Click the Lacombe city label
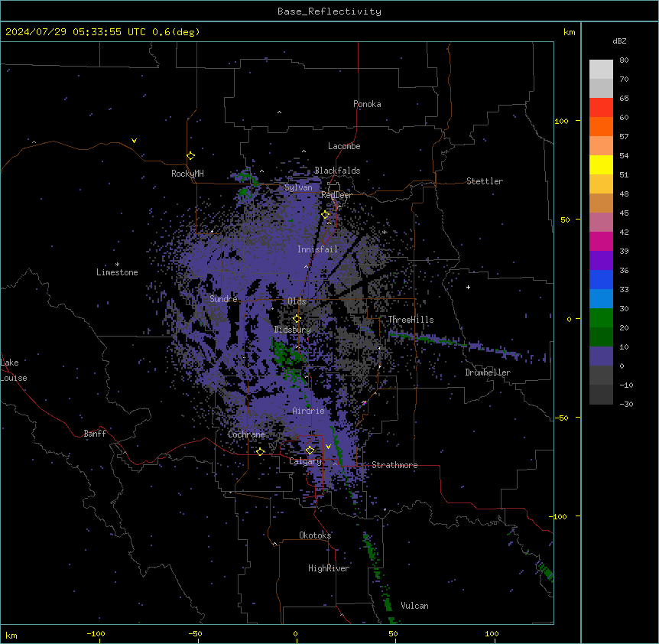 click(x=344, y=146)
